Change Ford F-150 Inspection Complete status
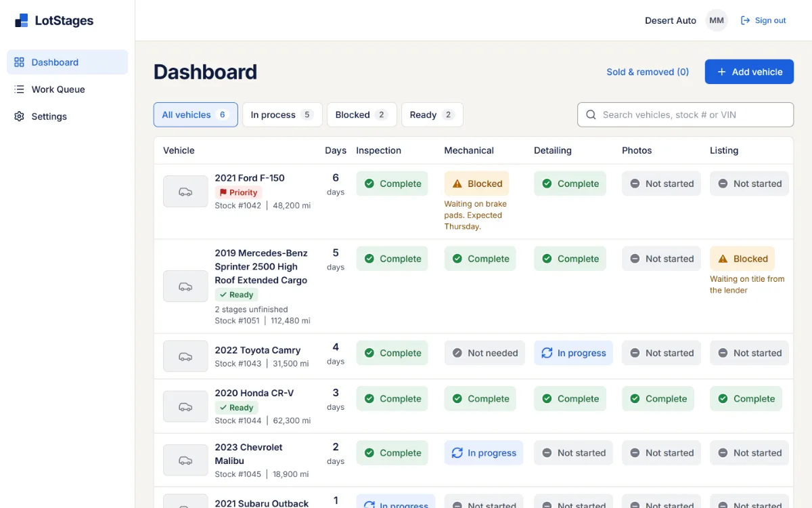Viewport: 812px width, 508px height. [x=392, y=184]
